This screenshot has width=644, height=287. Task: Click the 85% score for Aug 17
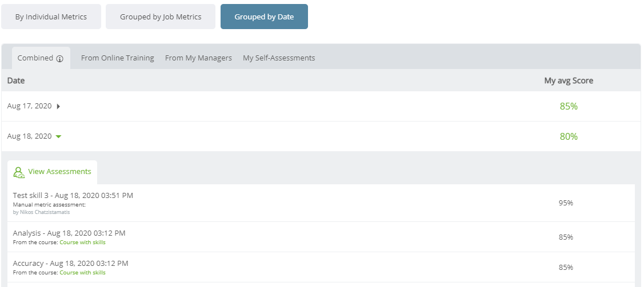pos(569,106)
